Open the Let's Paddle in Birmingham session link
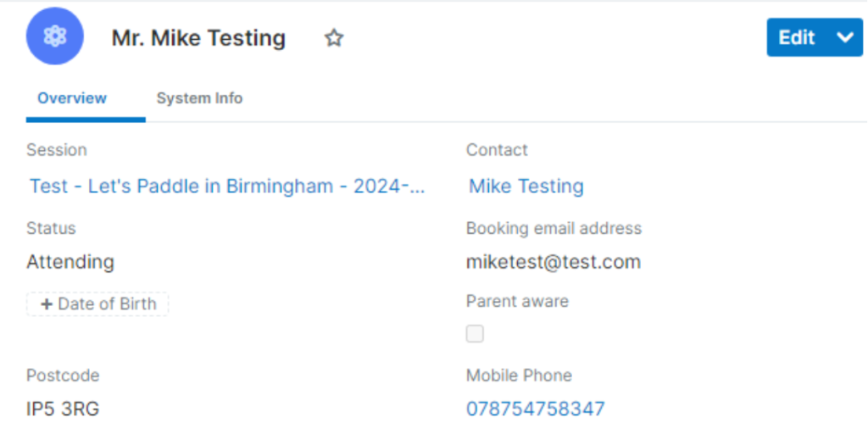 click(227, 186)
